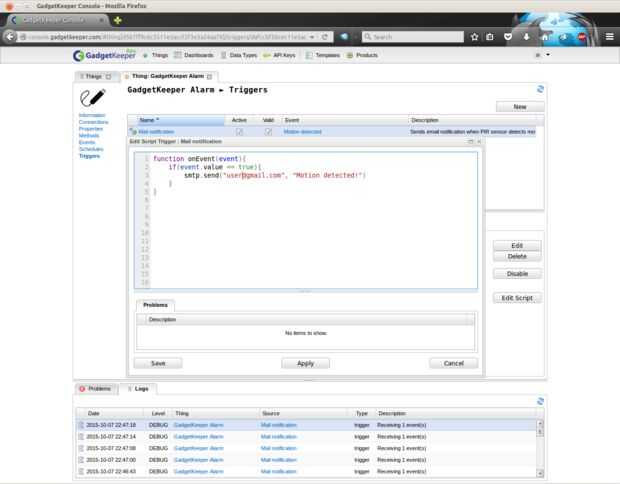Click the pencil thing image
Screen dimensions: 620x484
[93, 98]
